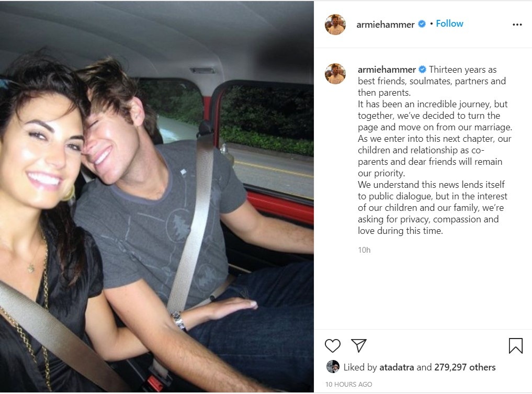The height and width of the screenshot is (394, 532).
Task: Click the bold armiehammer username in the caption
Action: click(x=387, y=70)
